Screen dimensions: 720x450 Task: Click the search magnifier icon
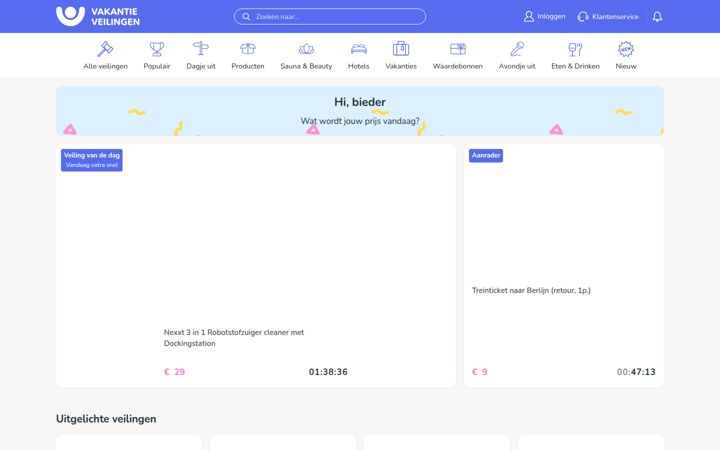[x=246, y=17]
